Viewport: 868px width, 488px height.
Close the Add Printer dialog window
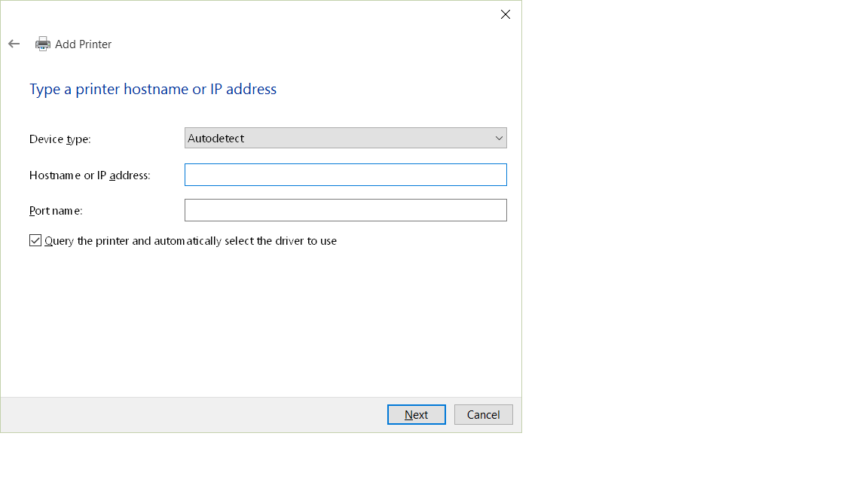pyautogui.click(x=506, y=14)
